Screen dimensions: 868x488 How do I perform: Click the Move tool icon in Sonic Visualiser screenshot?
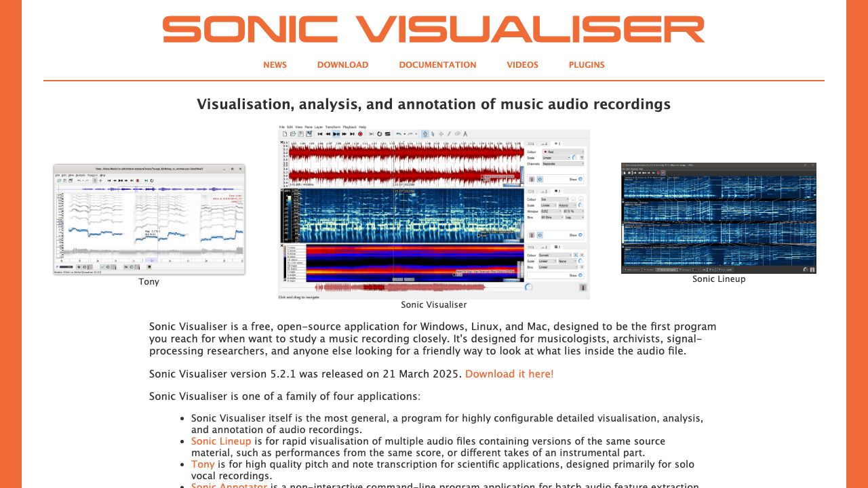pyautogui.click(x=441, y=134)
